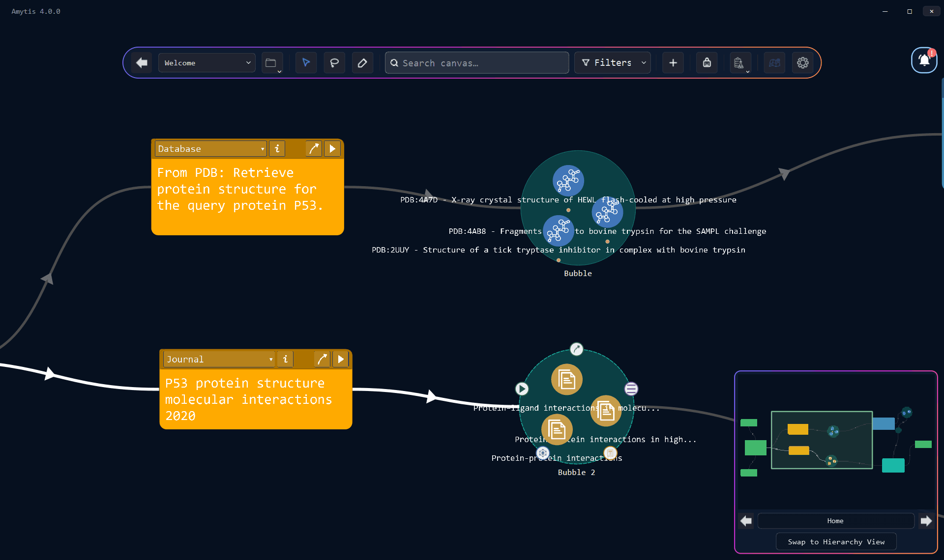Change the Database node type dropdown
Image resolution: width=944 pixels, height=560 pixels.
[x=211, y=149]
